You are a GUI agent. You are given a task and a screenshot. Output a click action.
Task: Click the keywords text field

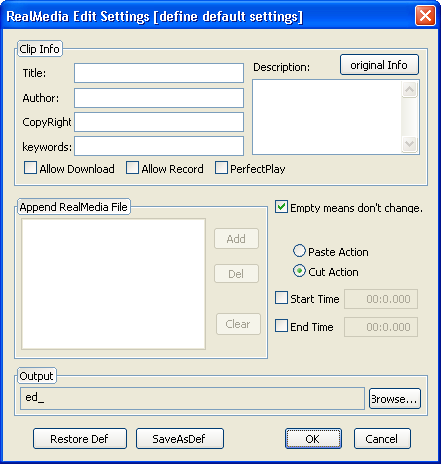159,146
